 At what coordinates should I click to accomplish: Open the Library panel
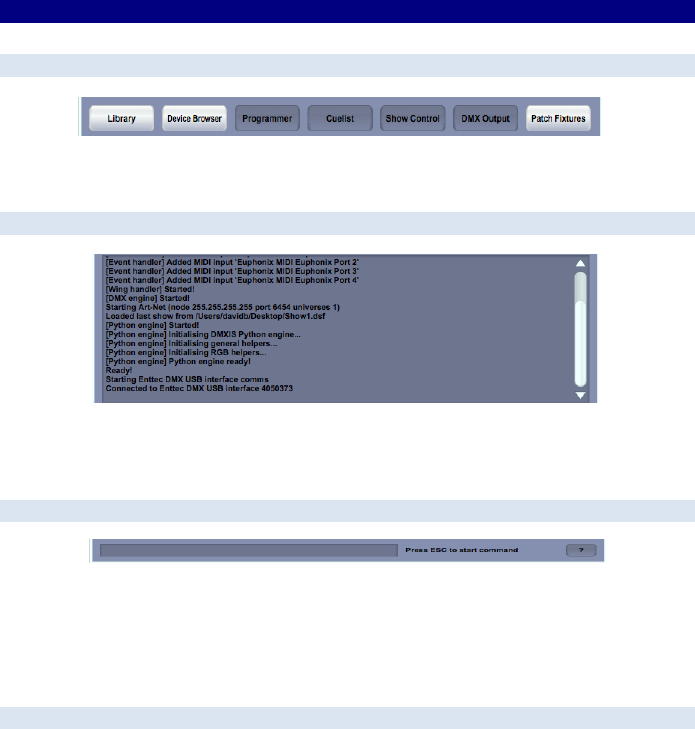pos(121,118)
